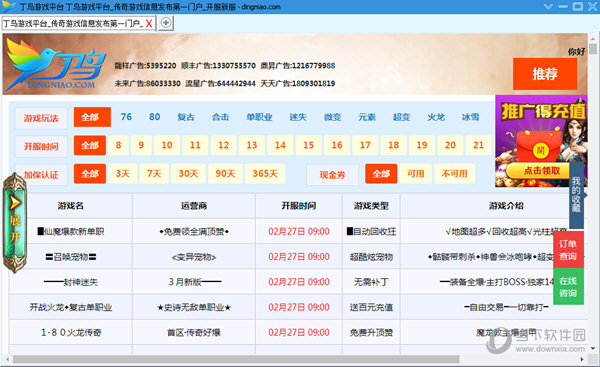This screenshot has height=367, width=600.
Task: Open 在线咨询 green side button
Action: (x=568, y=287)
